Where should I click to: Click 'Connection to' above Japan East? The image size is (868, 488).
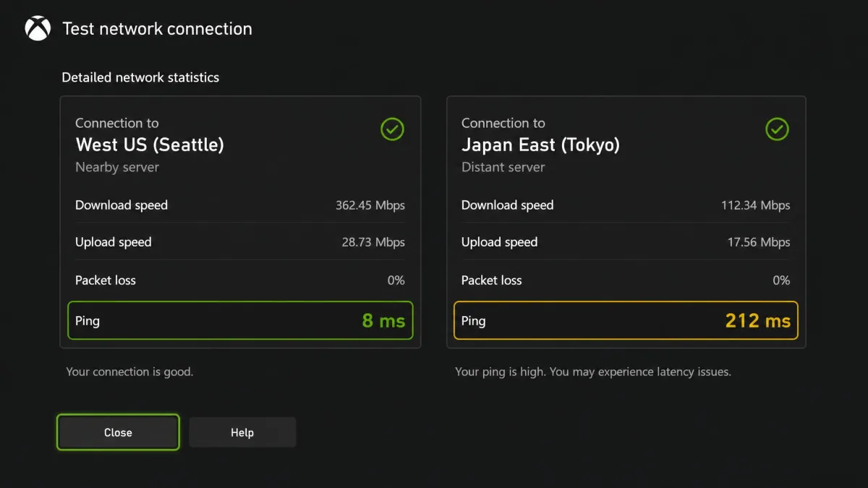click(x=503, y=123)
